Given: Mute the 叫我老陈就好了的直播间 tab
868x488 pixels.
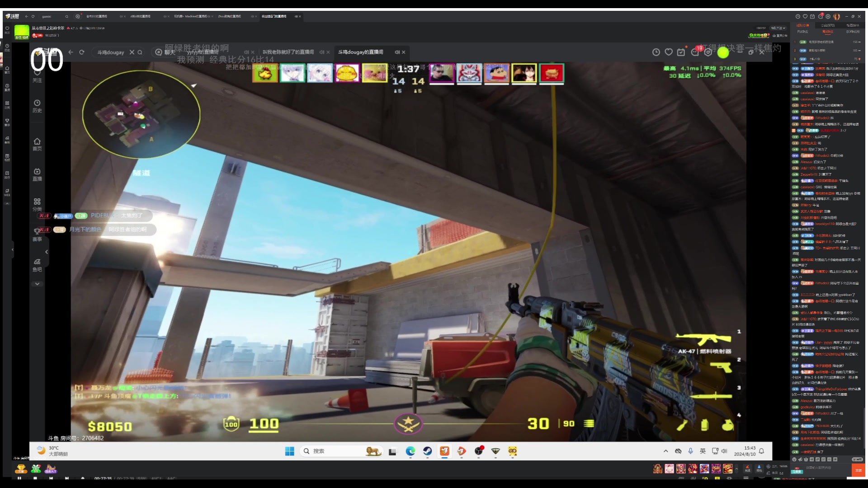Looking at the screenshot, I should [x=321, y=52].
